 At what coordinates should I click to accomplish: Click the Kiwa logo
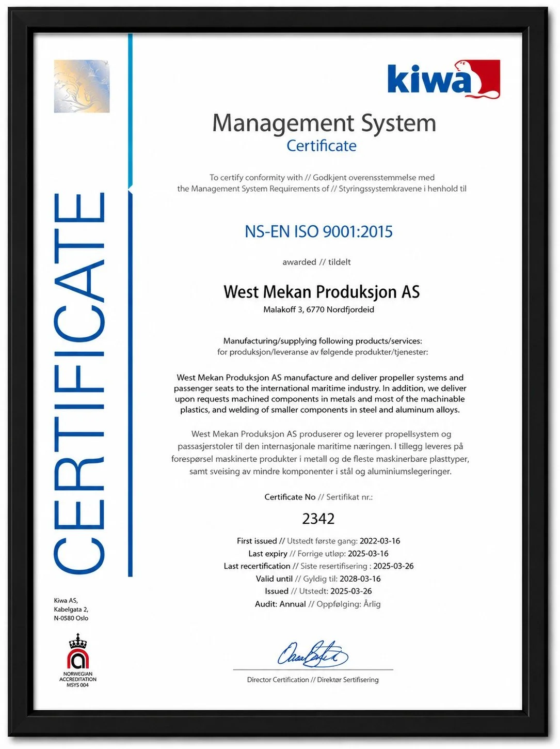tap(443, 79)
